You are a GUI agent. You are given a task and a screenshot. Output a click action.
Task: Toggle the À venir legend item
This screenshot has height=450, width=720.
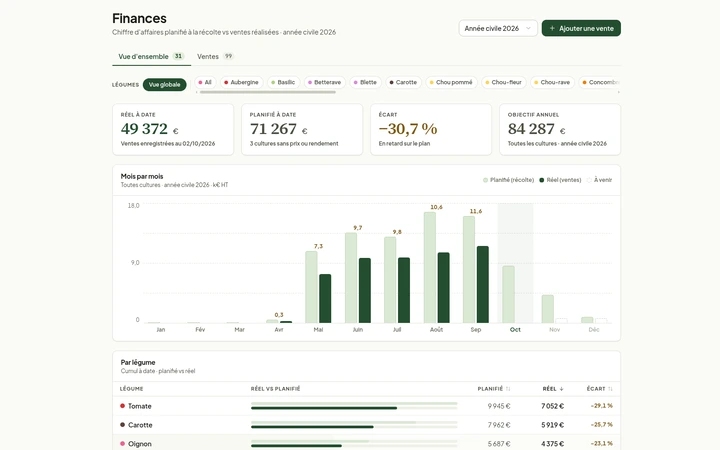599,180
